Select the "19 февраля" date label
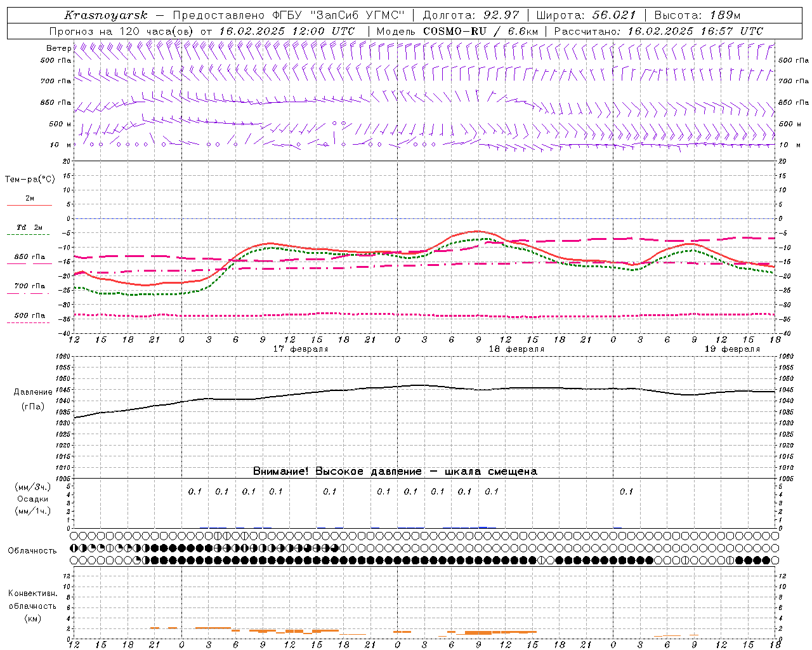 pyautogui.click(x=732, y=349)
